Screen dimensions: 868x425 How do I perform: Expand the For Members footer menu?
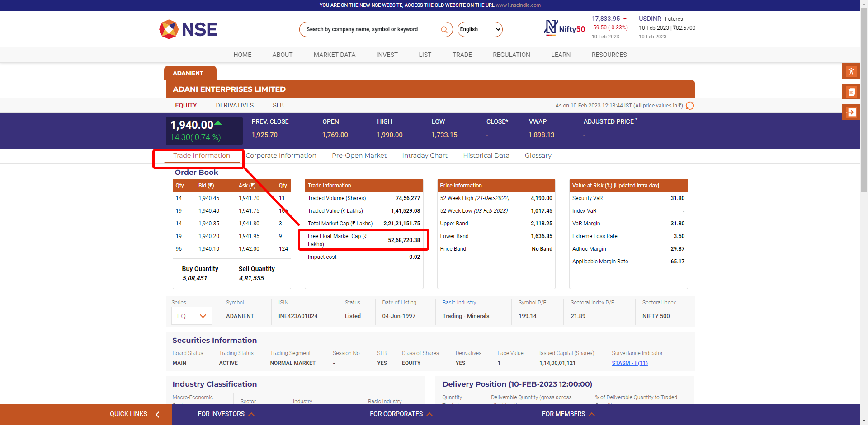pyautogui.click(x=568, y=414)
